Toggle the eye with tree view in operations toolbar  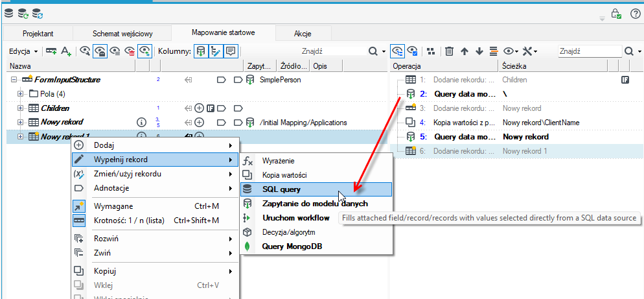(397, 51)
